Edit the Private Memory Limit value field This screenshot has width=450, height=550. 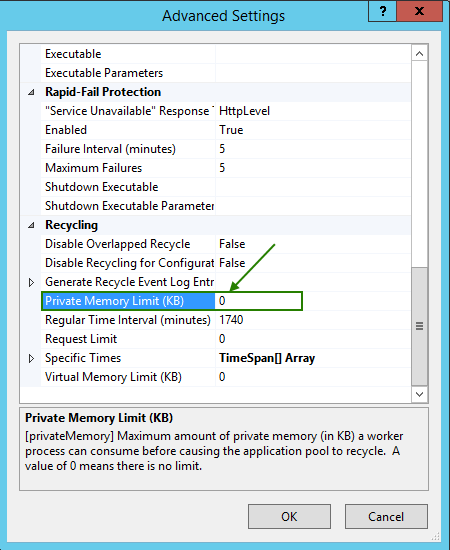click(x=258, y=301)
